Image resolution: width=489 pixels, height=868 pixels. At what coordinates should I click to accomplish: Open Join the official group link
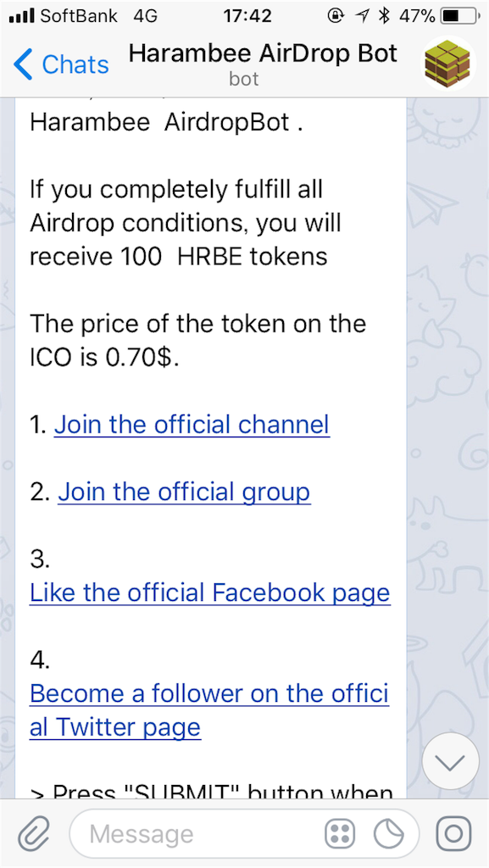click(x=184, y=492)
